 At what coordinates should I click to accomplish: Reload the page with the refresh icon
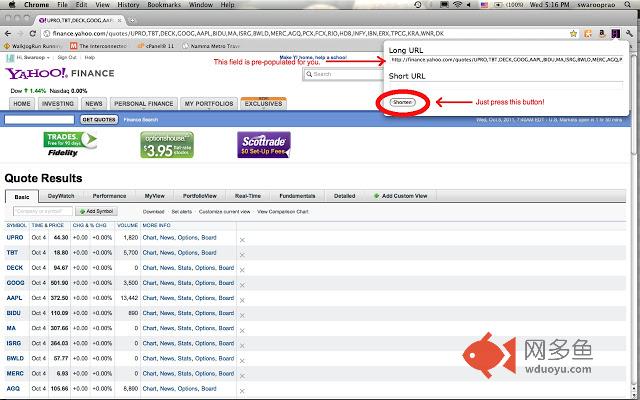point(33,33)
